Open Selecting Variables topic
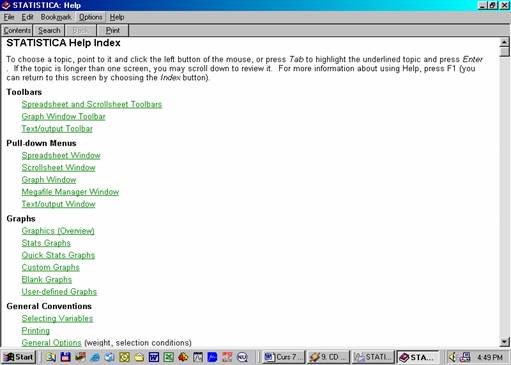The image size is (511, 365). pos(57,319)
